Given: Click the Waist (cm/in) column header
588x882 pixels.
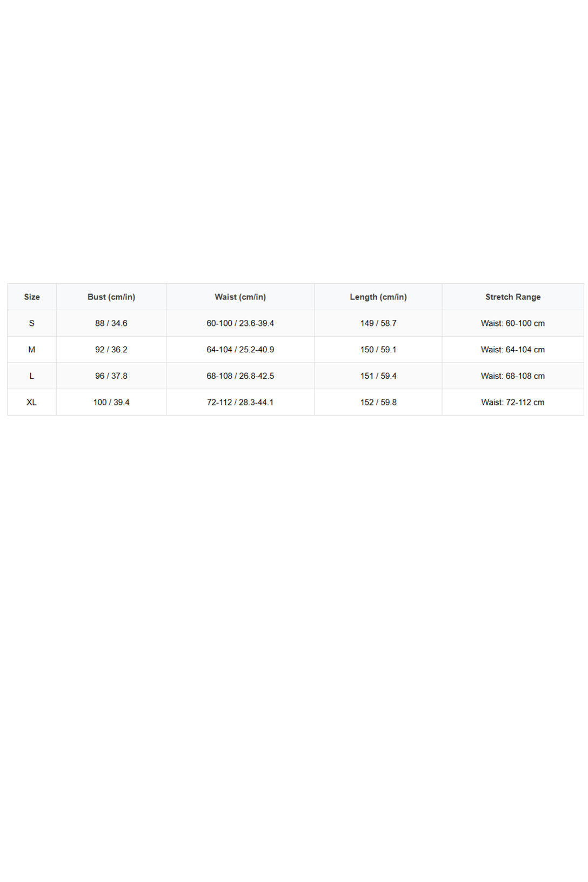Looking at the screenshot, I should (240, 297).
